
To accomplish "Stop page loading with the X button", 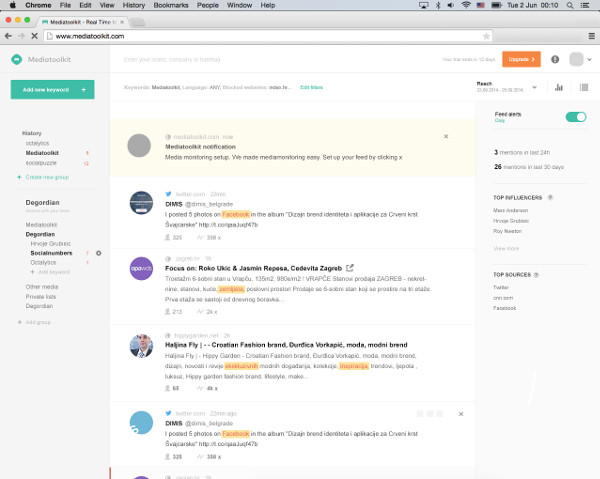I will tap(34, 36).
